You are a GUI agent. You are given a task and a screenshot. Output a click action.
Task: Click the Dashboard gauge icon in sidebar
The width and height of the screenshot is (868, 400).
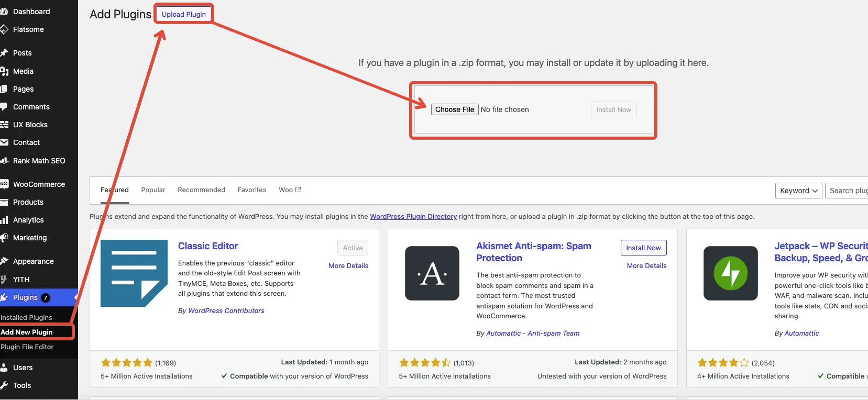(x=4, y=12)
